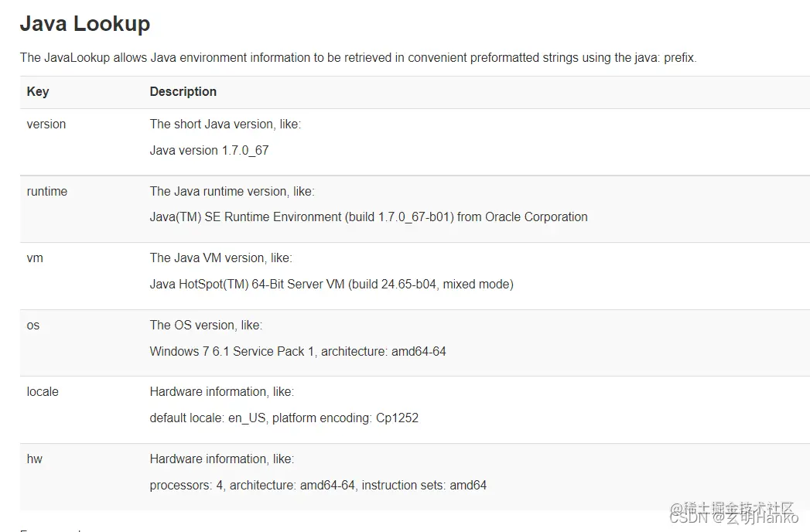Select the os key cell
This screenshot has width=810, height=532.
(33, 325)
